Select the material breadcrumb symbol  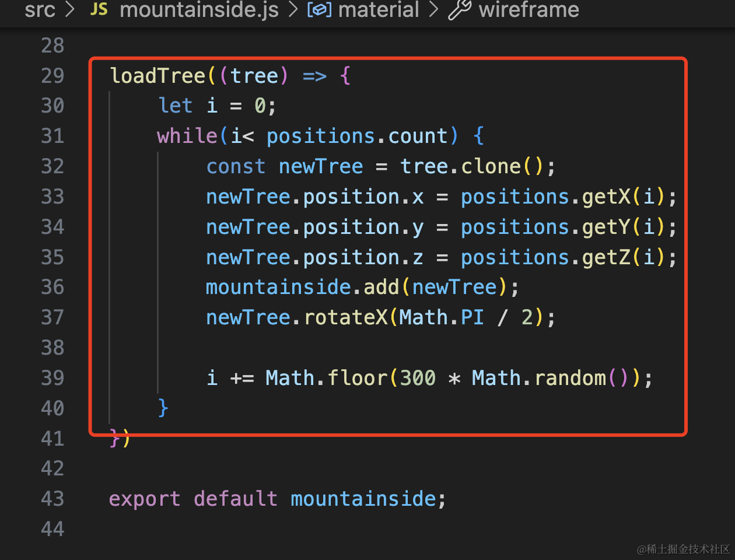click(379, 9)
